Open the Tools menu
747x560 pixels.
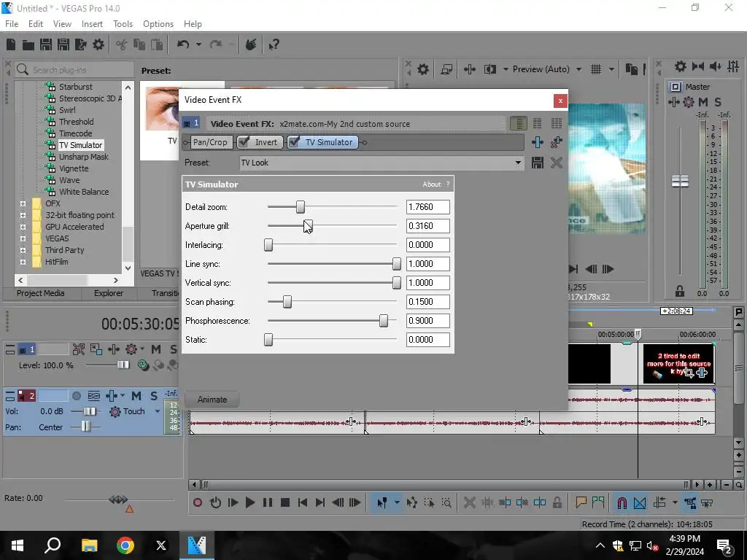click(x=123, y=24)
